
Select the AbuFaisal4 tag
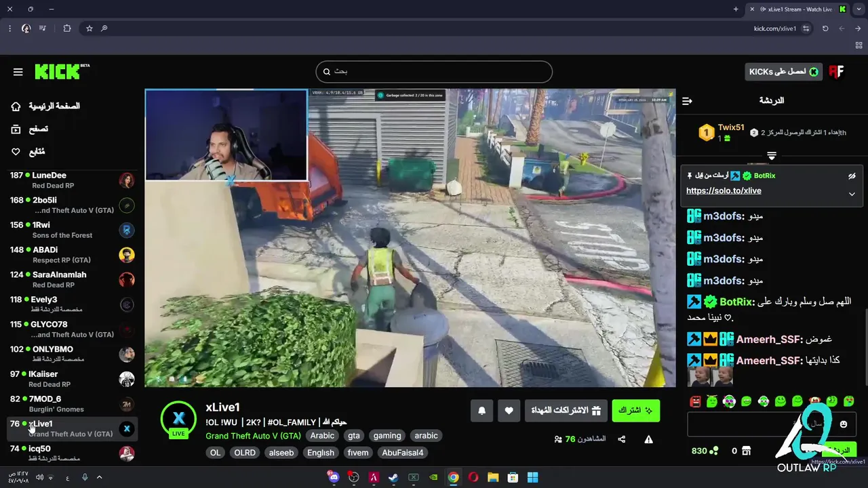403,453
